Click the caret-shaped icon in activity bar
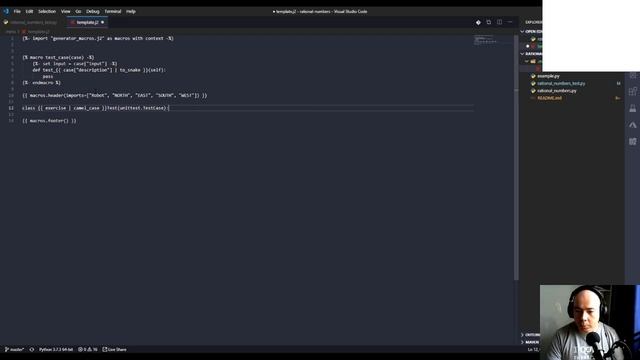640x360 pixels. click(x=633, y=125)
